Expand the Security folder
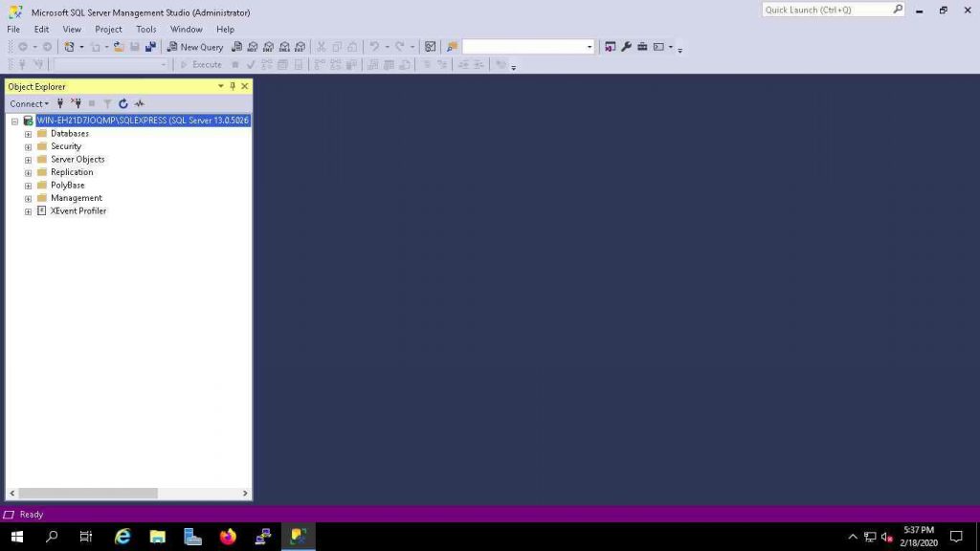Viewport: 980px width, 551px height. pyautogui.click(x=28, y=145)
